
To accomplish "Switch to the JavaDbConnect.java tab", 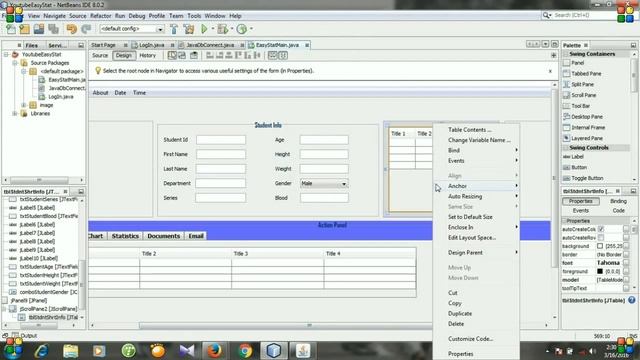I will click(x=210, y=45).
